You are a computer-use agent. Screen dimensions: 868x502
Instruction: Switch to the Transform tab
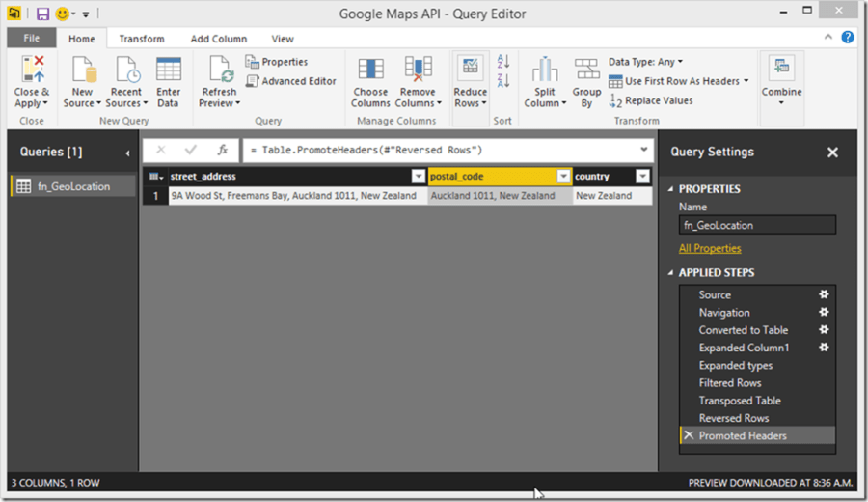coord(142,39)
